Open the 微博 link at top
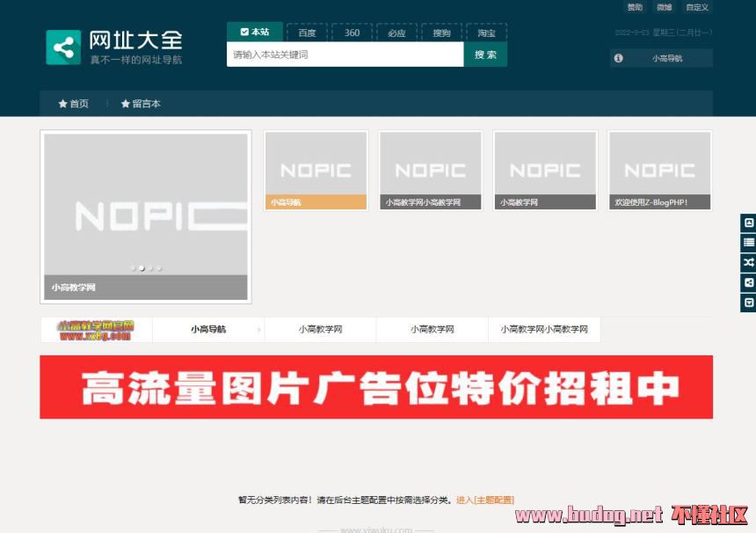 [x=664, y=7]
